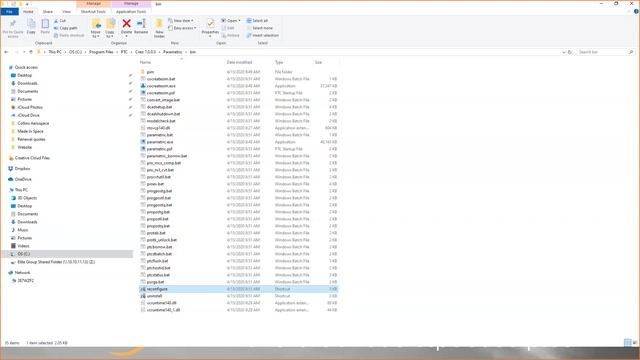640x360 pixels.
Task: Click History in the Open group
Action: click(x=231, y=36)
